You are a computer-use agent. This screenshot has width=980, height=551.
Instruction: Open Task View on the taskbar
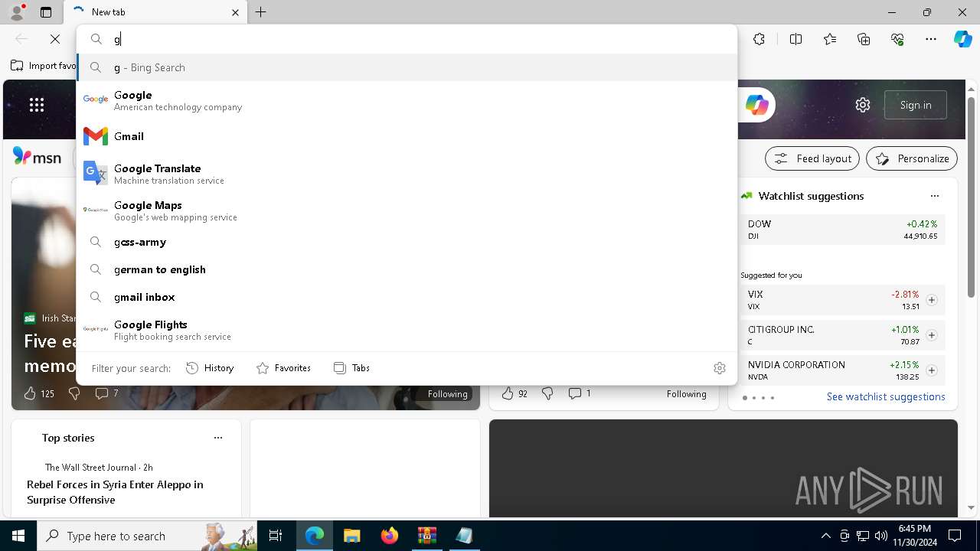(276, 536)
